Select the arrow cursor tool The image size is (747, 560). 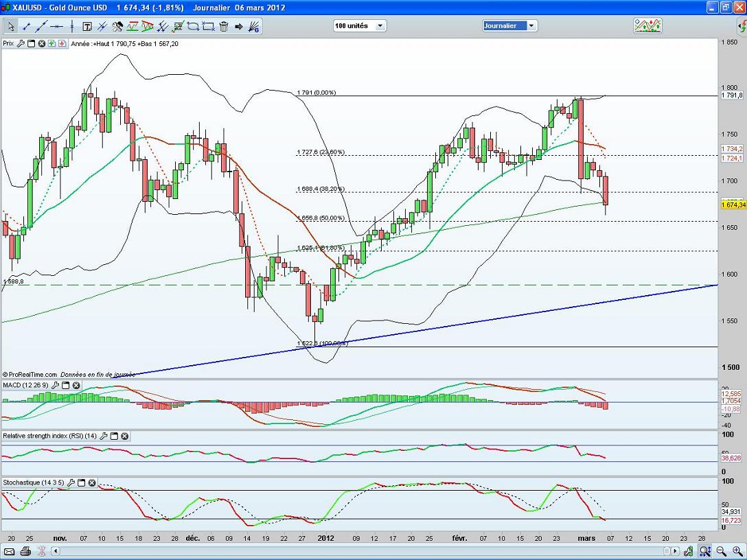(x=11, y=27)
